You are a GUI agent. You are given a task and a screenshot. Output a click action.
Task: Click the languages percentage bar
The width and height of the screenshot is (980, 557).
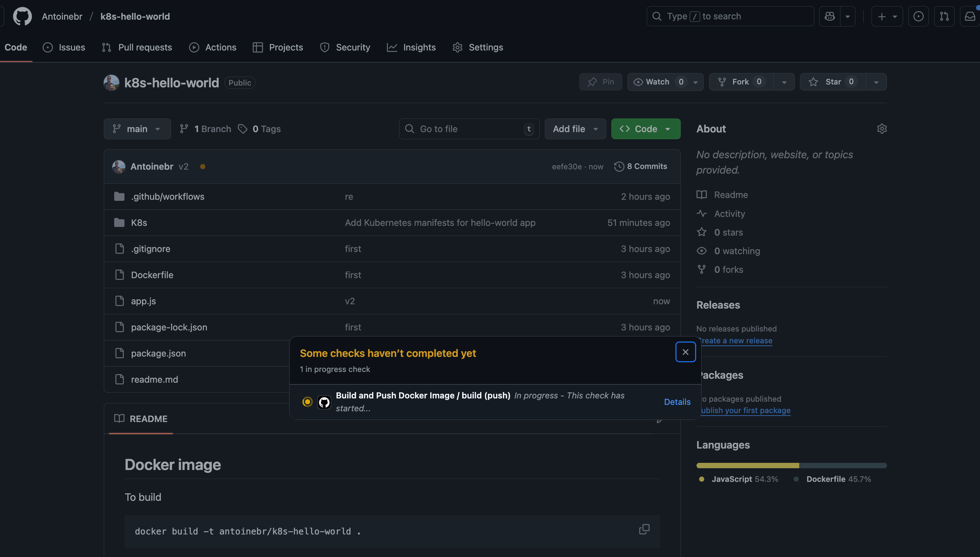point(791,466)
